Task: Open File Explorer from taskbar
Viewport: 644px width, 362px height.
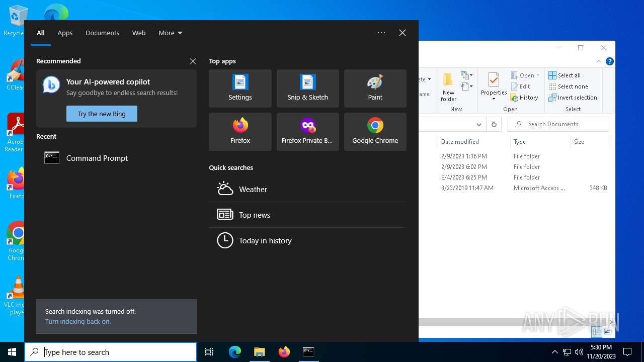Action: pos(260,352)
